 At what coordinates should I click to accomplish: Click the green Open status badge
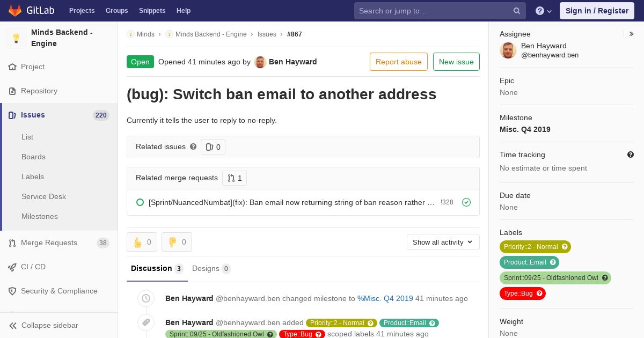click(140, 62)
